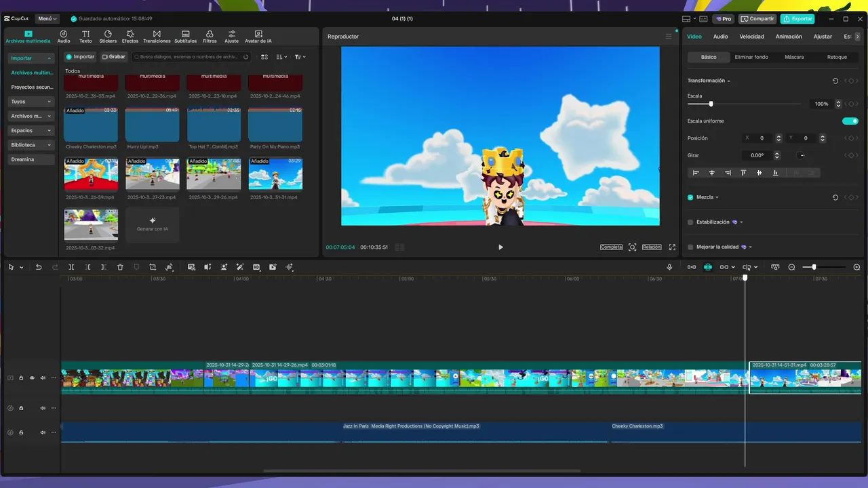Select the Máscara sub-tab
Image resolution: width=868 pixels, height=488 pixels.
click(794, 57)
